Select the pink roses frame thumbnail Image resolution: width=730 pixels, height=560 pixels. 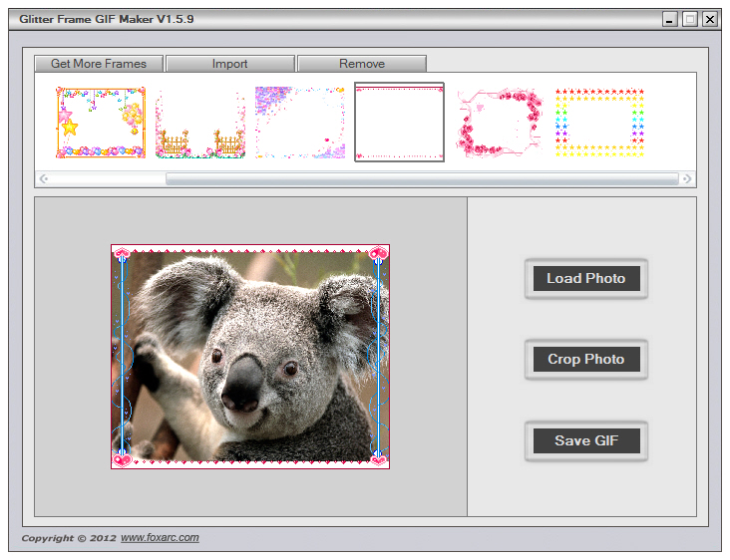click(x=500, y=123)
